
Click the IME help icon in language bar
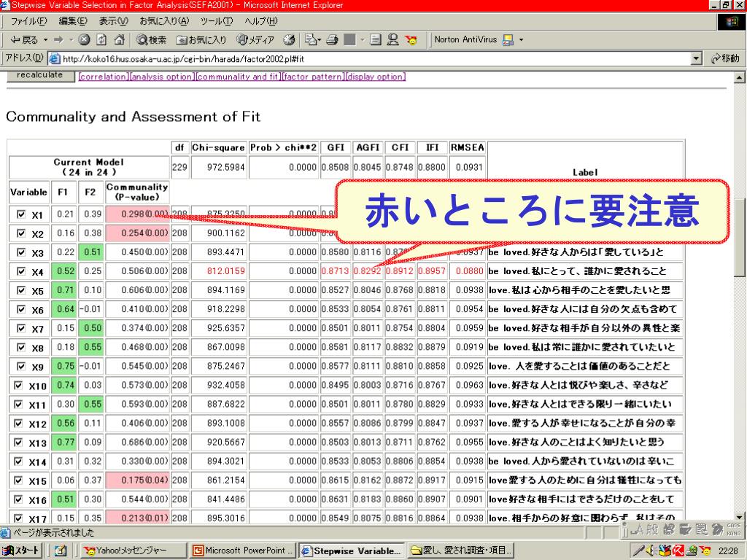[717, 529]
